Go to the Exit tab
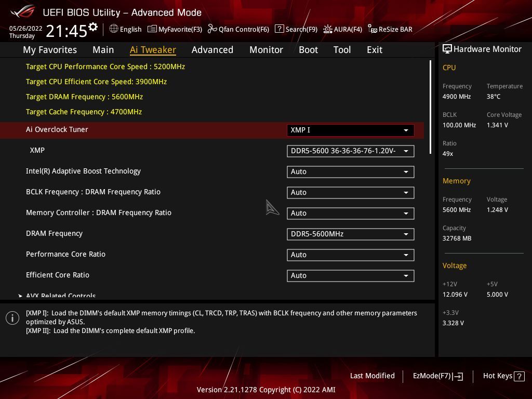532x399 pixels. (x=375, y=50)
